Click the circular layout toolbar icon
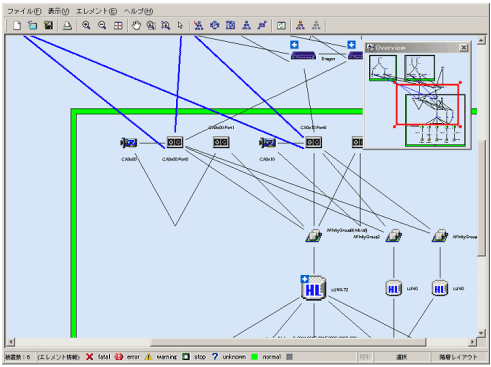 215,25
